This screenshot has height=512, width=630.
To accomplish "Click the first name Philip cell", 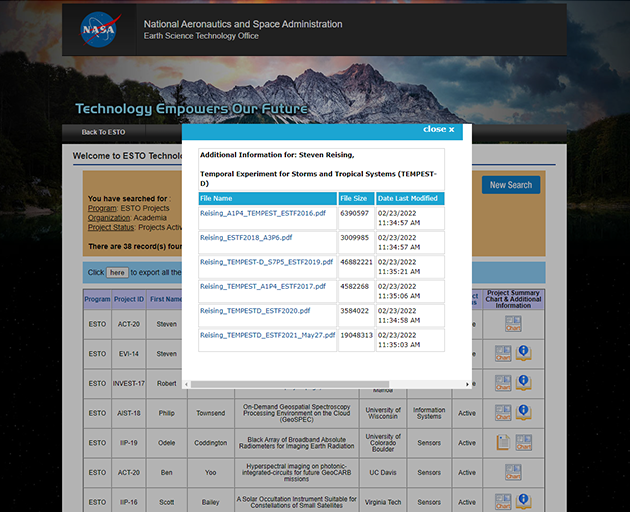I will [x=166, y=413].
